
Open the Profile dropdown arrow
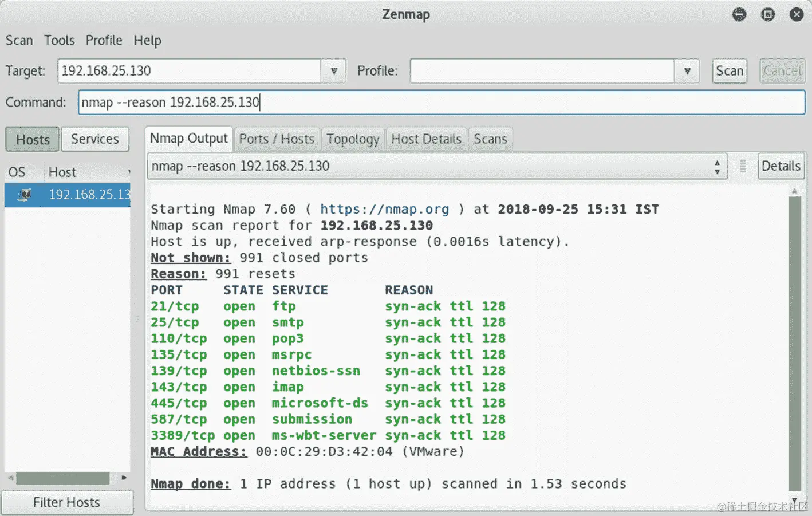coord(687,71)
